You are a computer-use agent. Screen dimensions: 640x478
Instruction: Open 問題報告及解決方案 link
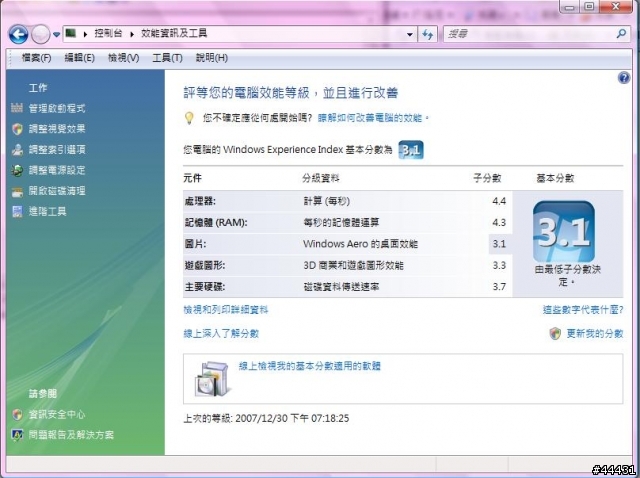click(x=71, y=435)
